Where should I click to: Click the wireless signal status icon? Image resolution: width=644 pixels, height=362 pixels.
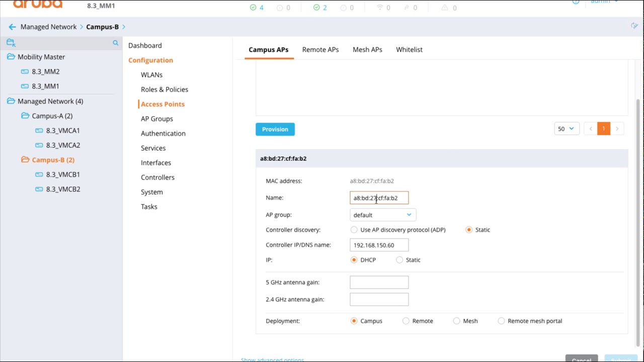point(380,8)
